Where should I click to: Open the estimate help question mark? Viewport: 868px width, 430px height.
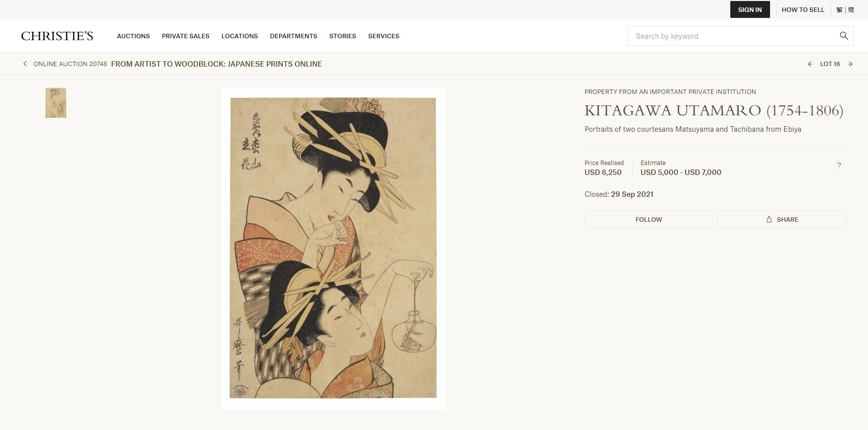pos(839,165)
